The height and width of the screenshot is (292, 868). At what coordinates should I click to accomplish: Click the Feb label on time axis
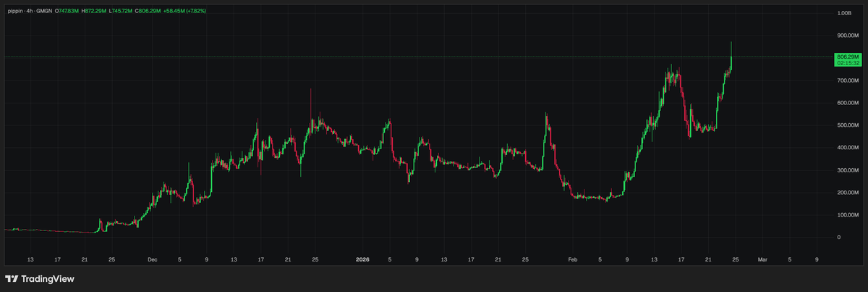click(x=573, y=259)
